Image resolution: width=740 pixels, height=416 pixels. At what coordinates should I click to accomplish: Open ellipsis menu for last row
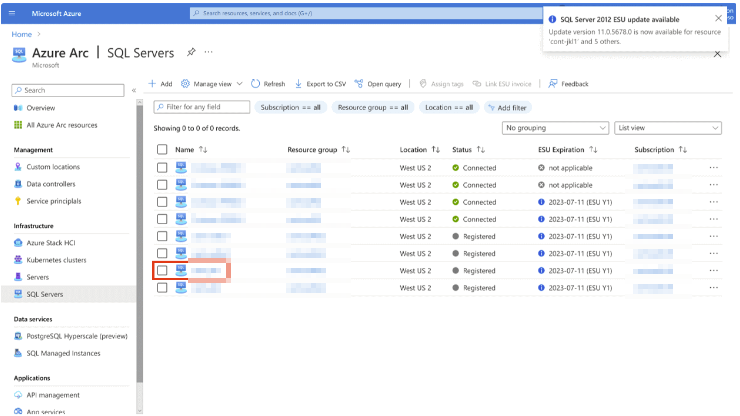coord(714,288)
